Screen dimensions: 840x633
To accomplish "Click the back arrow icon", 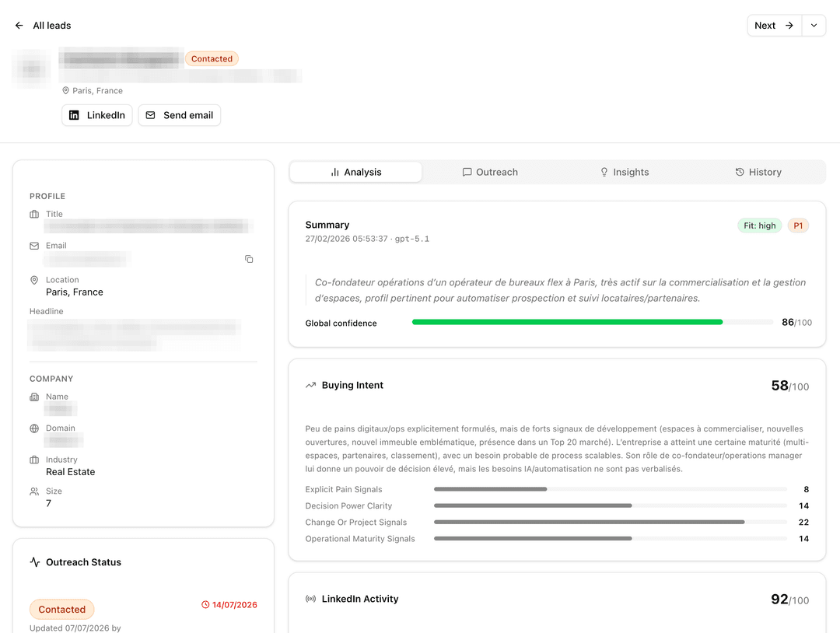I will point(19,25).
